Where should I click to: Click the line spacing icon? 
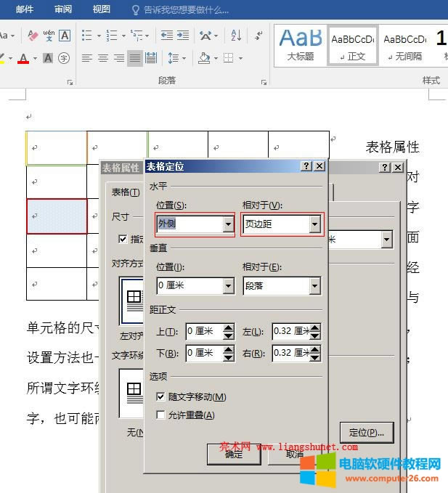click(173, 58)
